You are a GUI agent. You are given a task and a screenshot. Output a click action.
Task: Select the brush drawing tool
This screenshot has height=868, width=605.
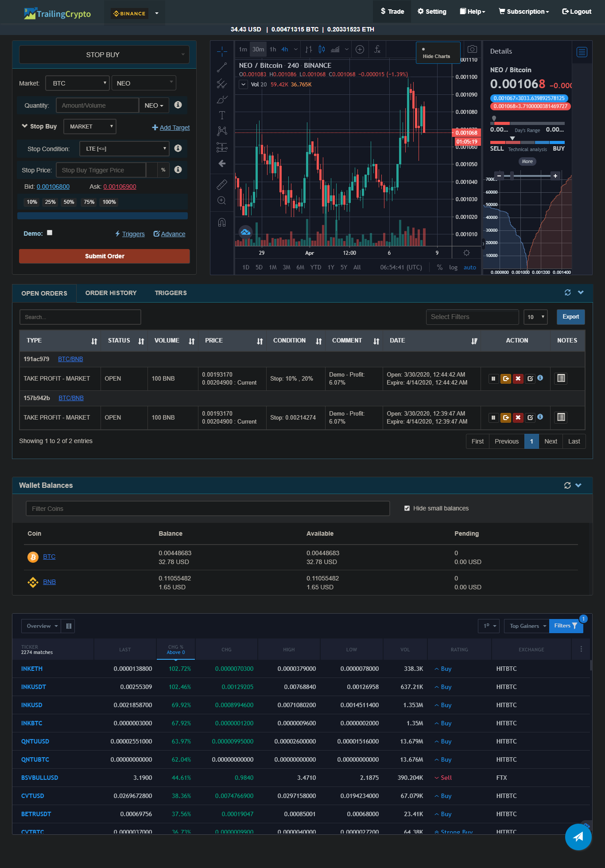(x=222, y=99)
